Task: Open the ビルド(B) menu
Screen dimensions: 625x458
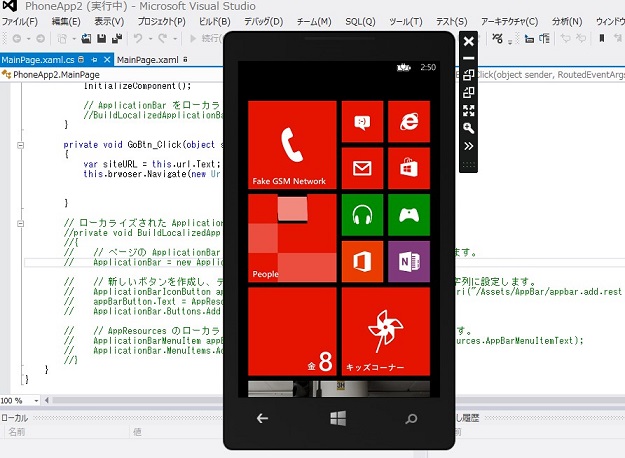Action: pos(214,22)
